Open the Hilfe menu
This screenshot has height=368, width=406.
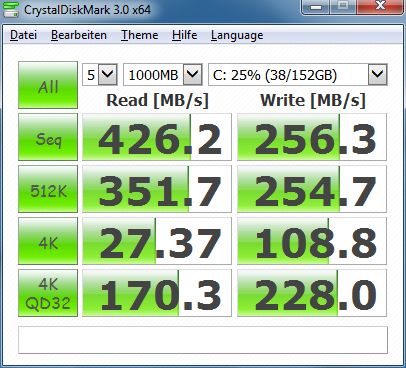[184, 35]
